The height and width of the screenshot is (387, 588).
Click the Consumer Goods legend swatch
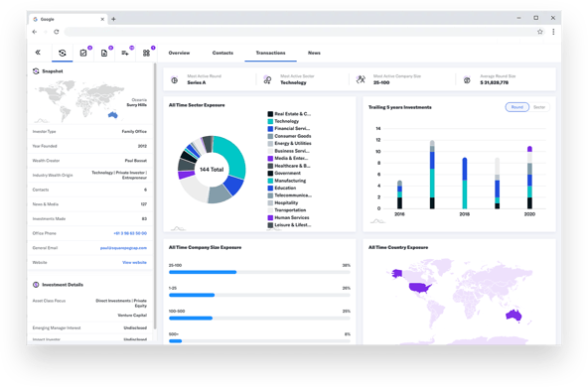point(270,136)
